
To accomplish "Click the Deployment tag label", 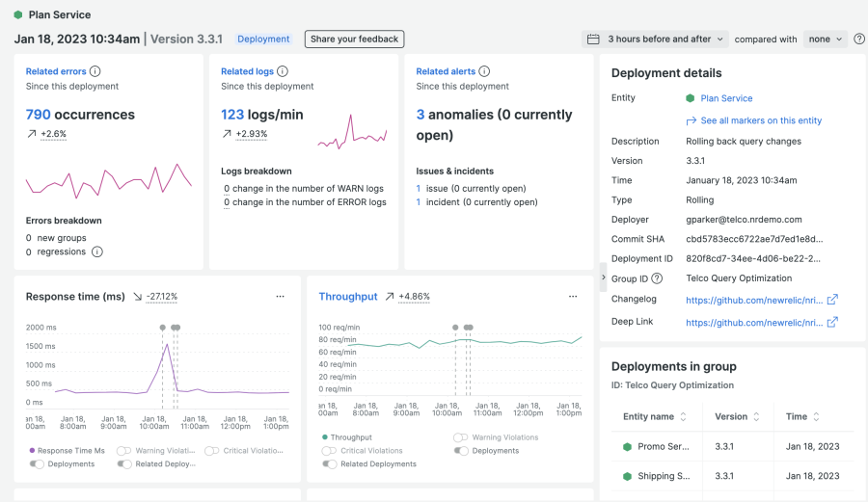I will pos(263,40).
